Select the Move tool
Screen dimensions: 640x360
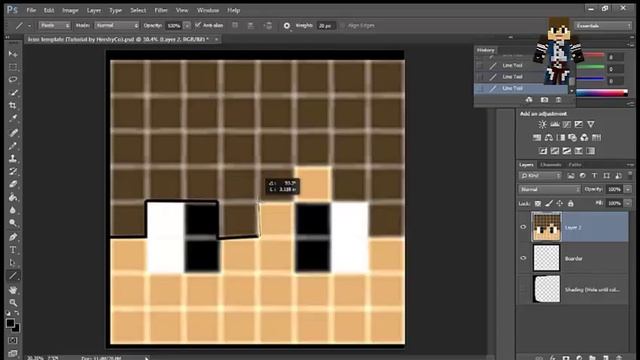click(13, 54)
